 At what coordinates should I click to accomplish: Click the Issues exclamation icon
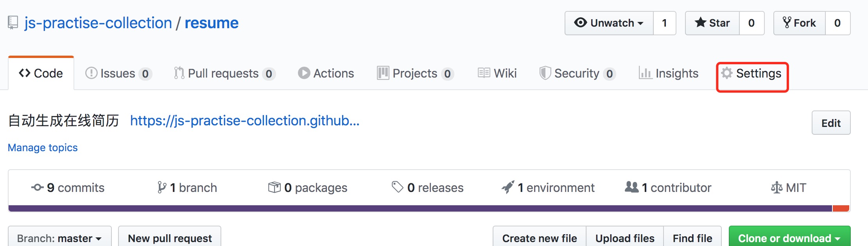click(91, 73)
